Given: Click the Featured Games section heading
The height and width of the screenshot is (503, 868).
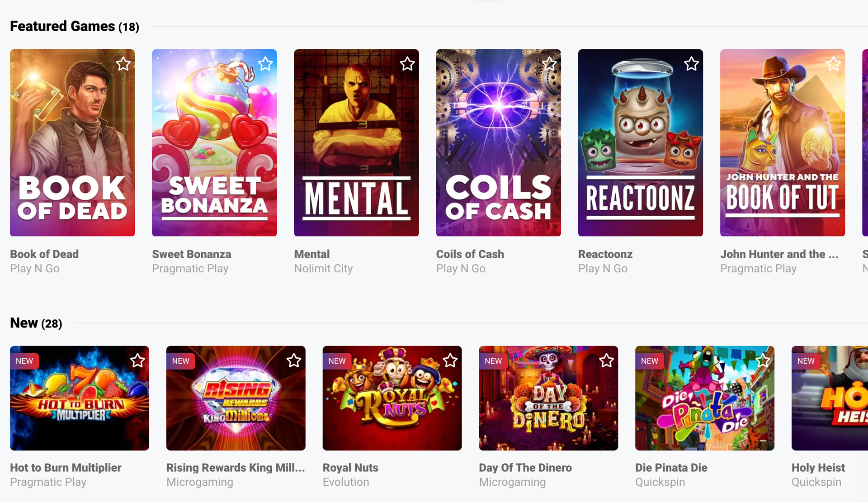Looking at the screenshot, I should point(62,26).
